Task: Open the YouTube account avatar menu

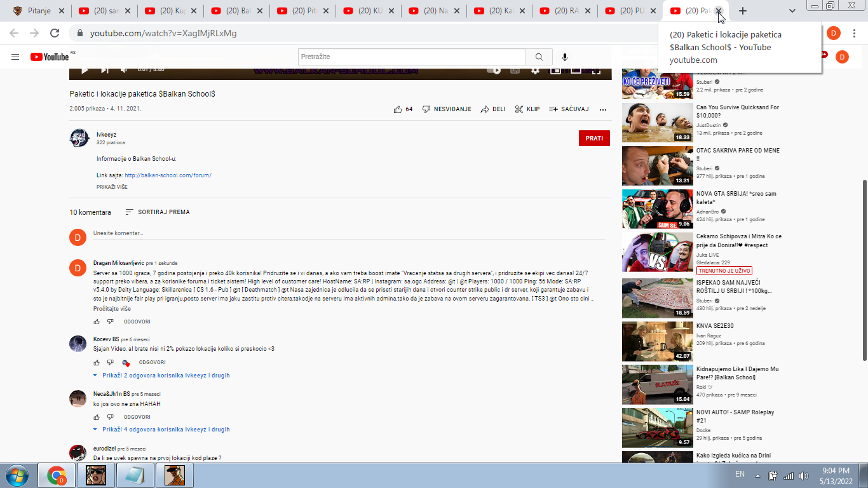Action: click(842, 57)
